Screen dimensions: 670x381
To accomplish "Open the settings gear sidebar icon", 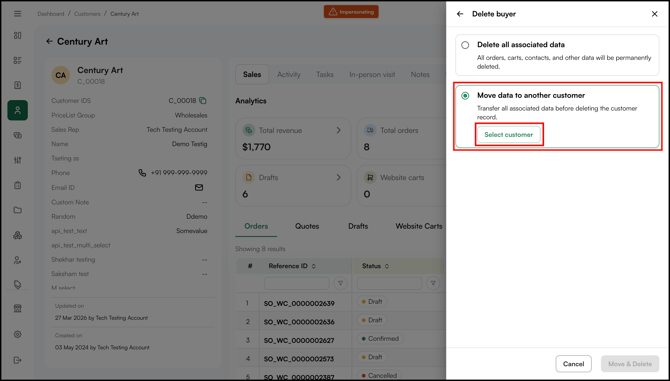I will pos(18,334).
